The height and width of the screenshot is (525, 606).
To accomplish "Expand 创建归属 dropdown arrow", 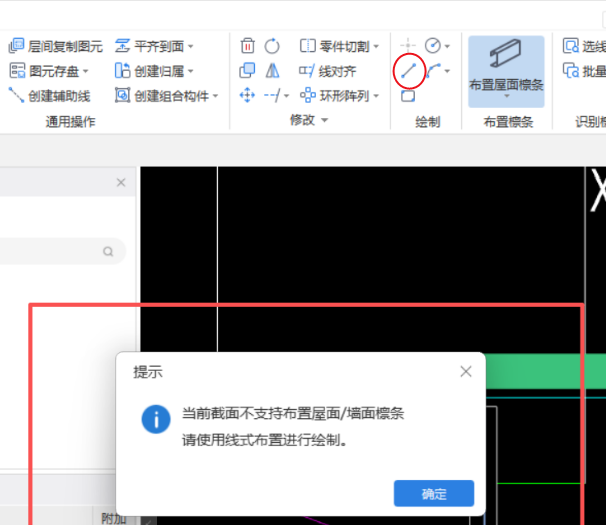I will (191, 72).
